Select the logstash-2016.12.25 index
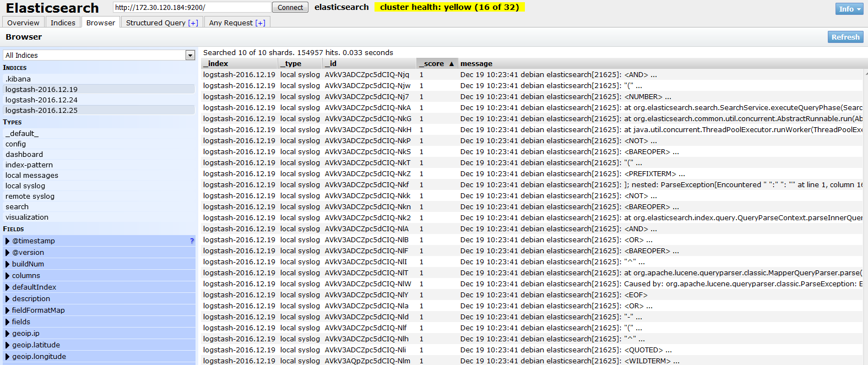The image size is (868, 365). click(99, 110)
